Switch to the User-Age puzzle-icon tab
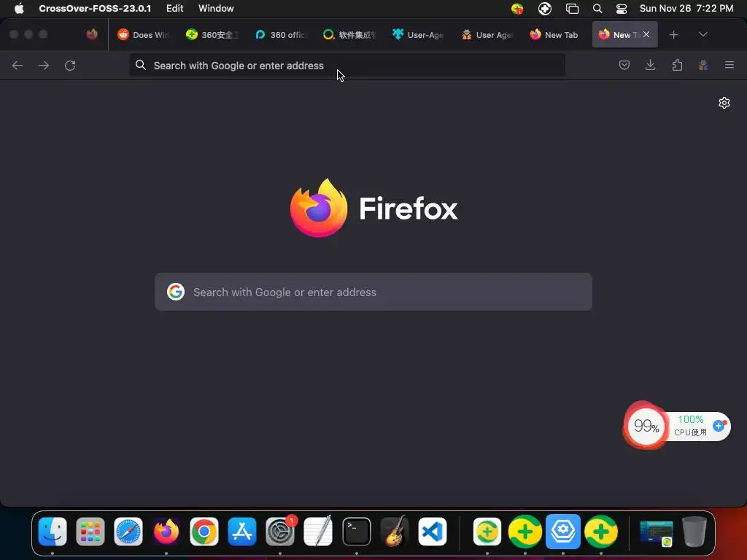Image resolution: width=747 pixels, height=560 pixels. pyautogui.click(x=418, y=35)
